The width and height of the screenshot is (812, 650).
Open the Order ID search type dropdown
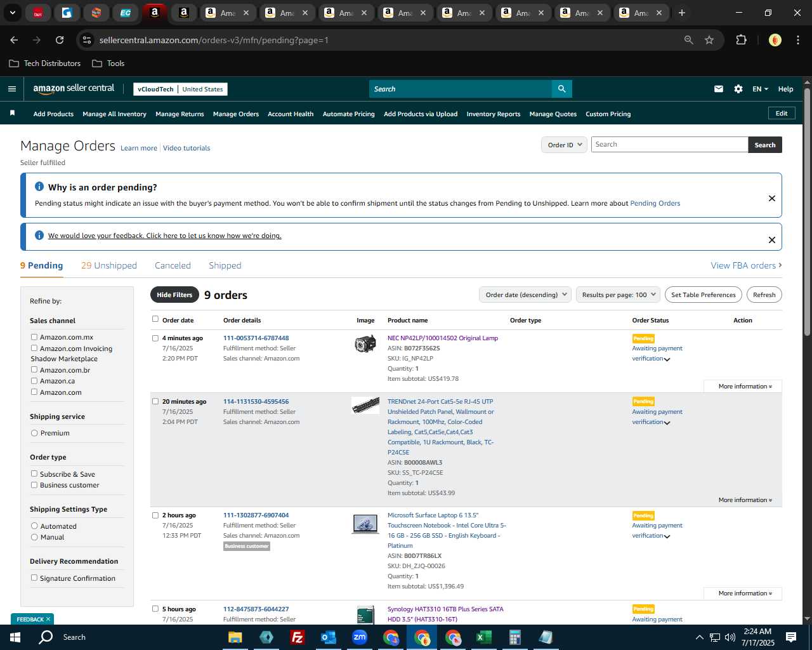[565, 145]
